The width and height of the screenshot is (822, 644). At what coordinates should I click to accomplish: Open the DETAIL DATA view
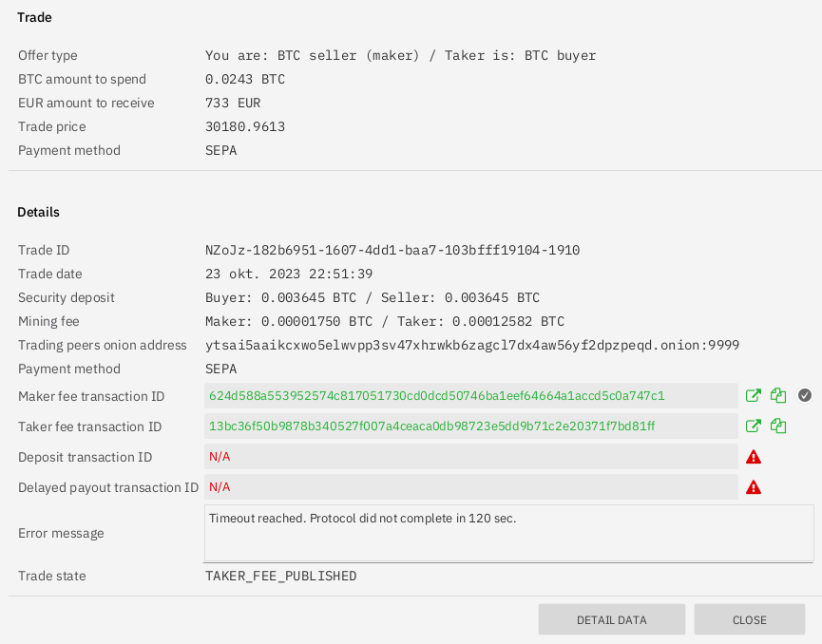pos(611,619)
